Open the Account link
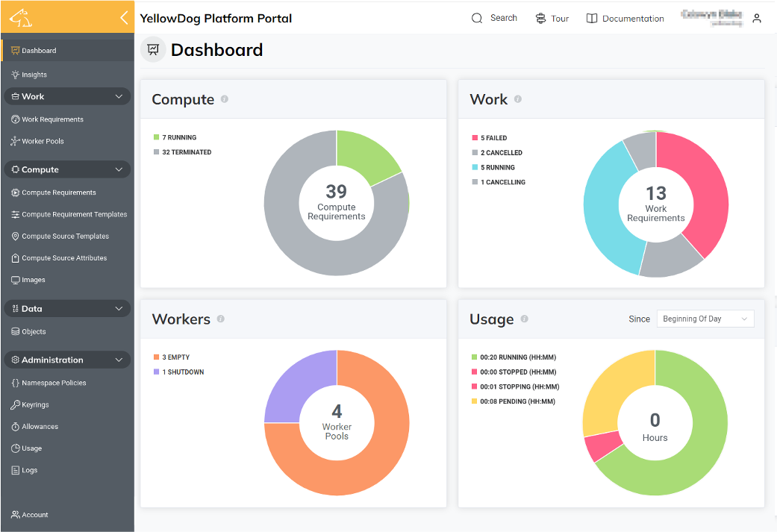777x532 pixels. pyautogui.click(x=34, y=515)
